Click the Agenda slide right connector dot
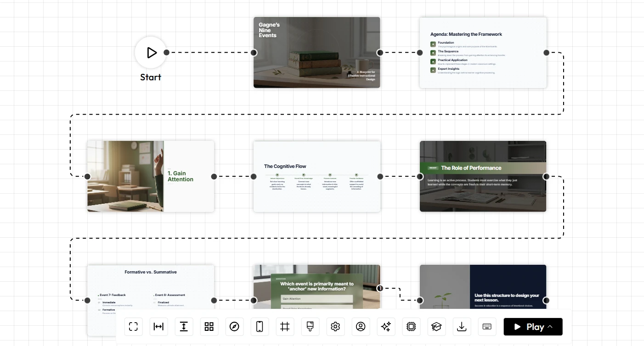This screenshot has height=346, width=644. 546,52
